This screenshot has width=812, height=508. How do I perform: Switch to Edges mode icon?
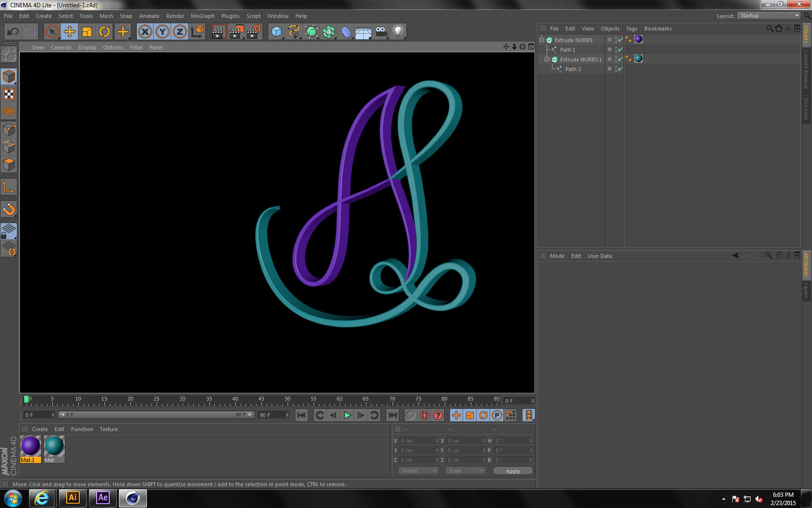point(9,147)
